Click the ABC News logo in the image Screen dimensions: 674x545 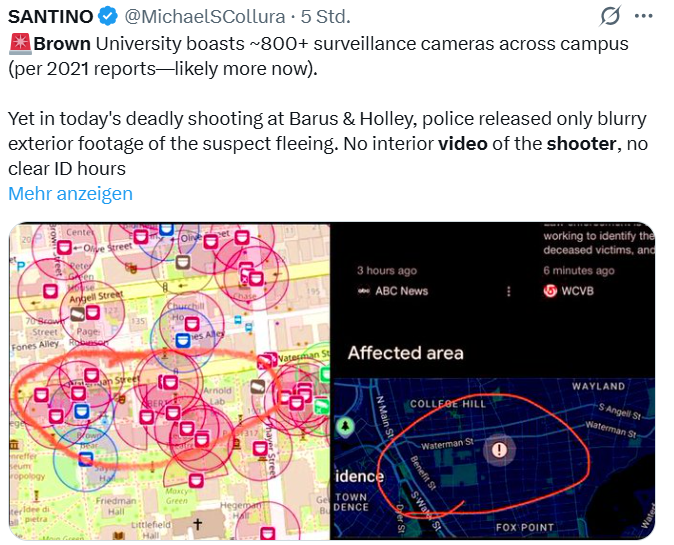364,291
